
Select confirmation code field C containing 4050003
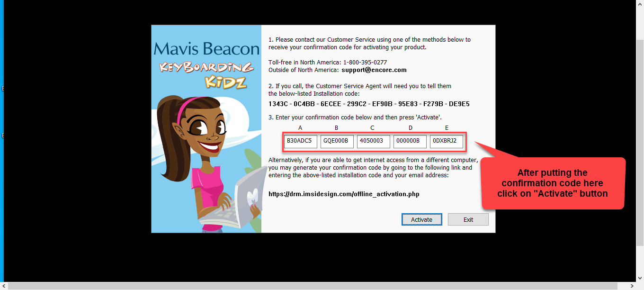(x=374, y=142)
